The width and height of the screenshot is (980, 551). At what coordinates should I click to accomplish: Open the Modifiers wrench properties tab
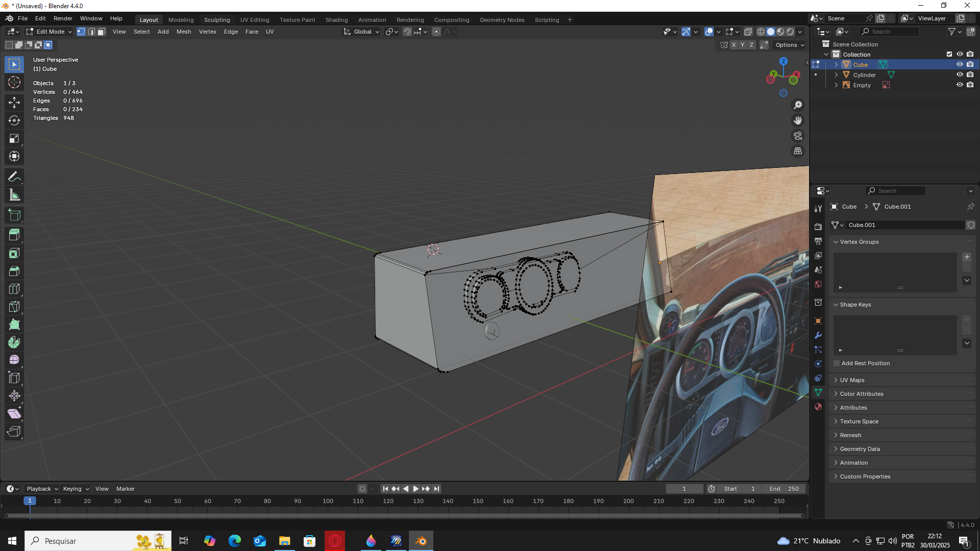coord(818,335)
